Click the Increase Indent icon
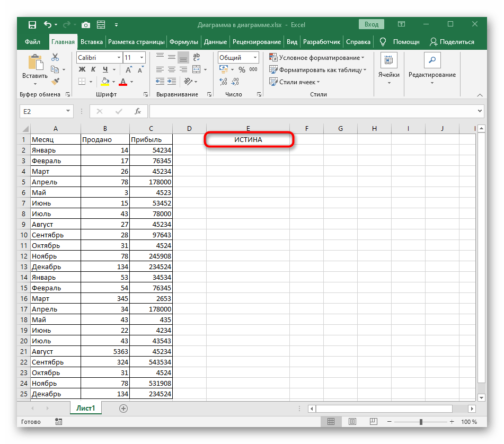This screenshot has height=444, width=504. click(x=172, y=82)
